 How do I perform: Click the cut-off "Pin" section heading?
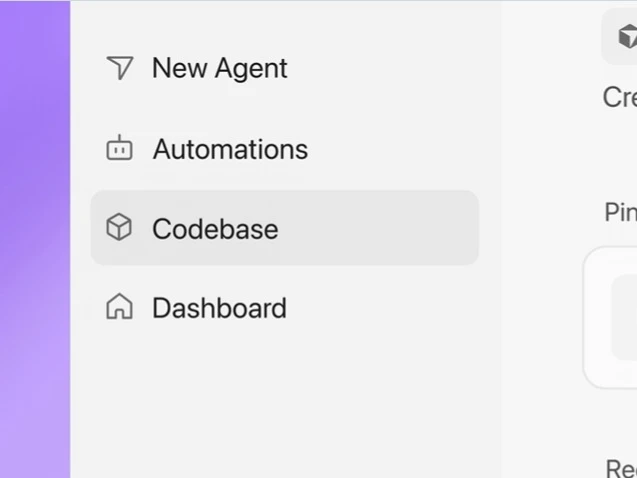pos(621,212)
